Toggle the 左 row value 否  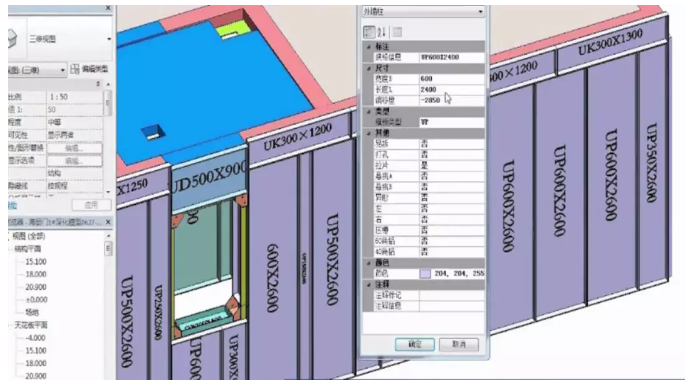coord(452,209)
